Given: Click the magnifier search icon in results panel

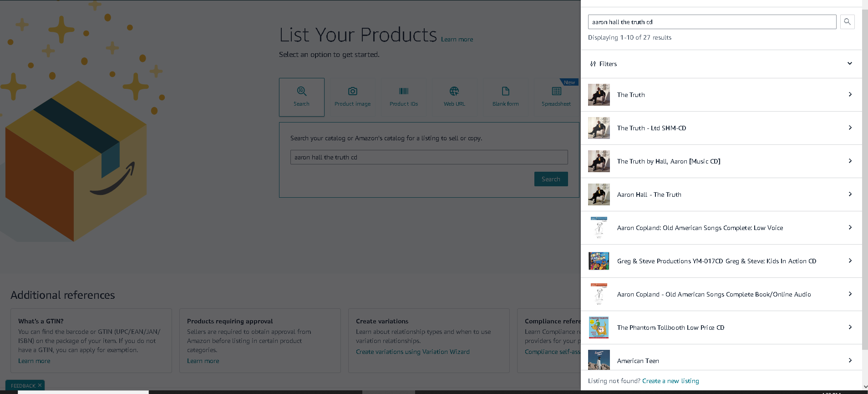Looking at the screenshot, I should click(x=847, y=22).
